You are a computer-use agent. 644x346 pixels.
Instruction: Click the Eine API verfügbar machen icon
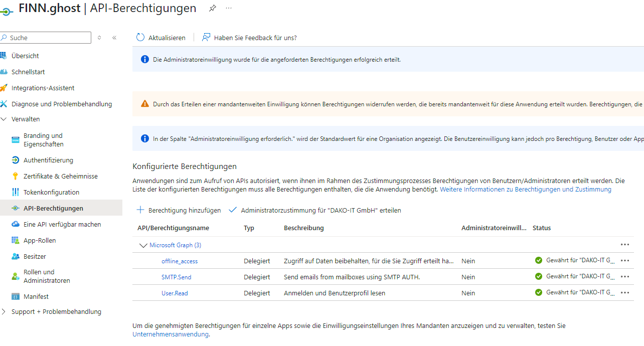(x=15, y=224)
